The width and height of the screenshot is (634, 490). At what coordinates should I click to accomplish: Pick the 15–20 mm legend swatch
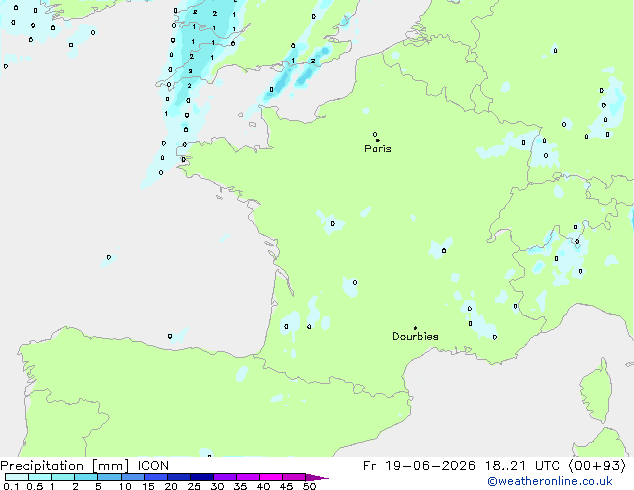(x=156, y=477)
